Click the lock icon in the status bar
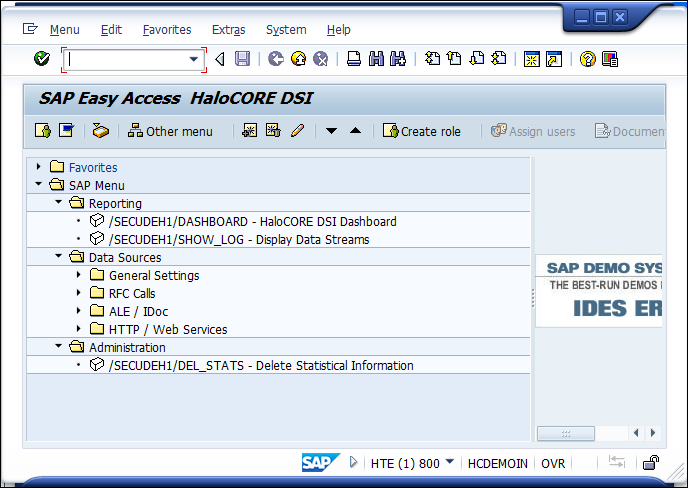Viewport: 688px width, 488px height. pos(651,463)
